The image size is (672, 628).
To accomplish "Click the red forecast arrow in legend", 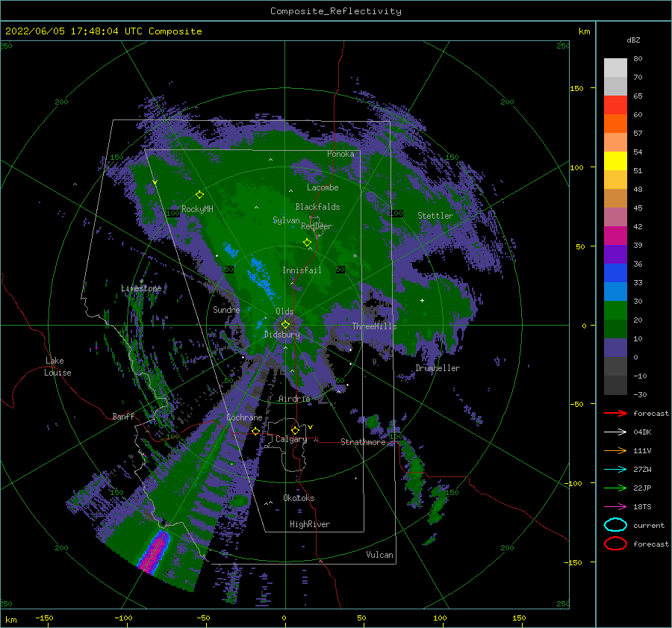I will (x=615, y=413).
